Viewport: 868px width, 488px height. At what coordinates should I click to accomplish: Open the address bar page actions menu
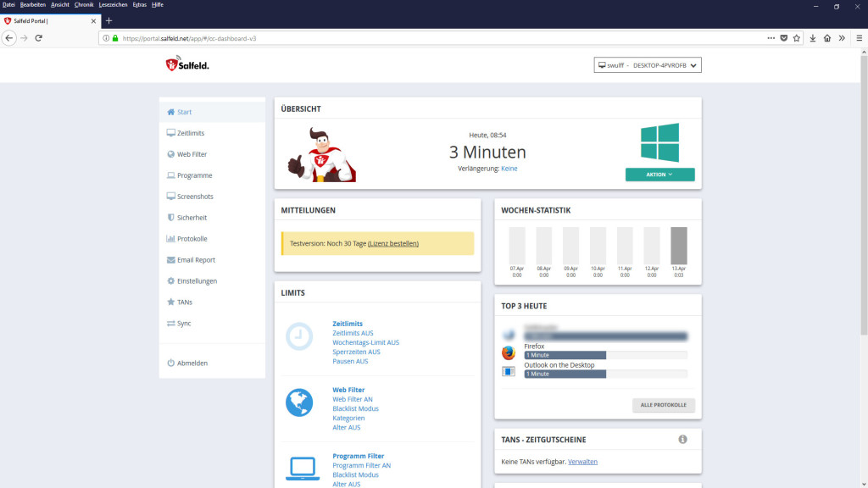[771, 38]
